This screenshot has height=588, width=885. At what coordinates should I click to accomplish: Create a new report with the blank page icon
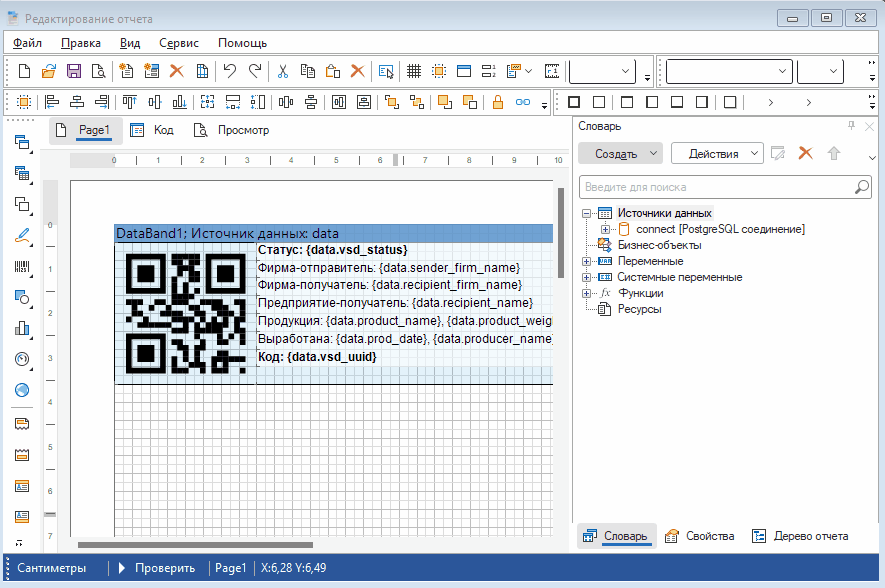(x=24, y=71)
